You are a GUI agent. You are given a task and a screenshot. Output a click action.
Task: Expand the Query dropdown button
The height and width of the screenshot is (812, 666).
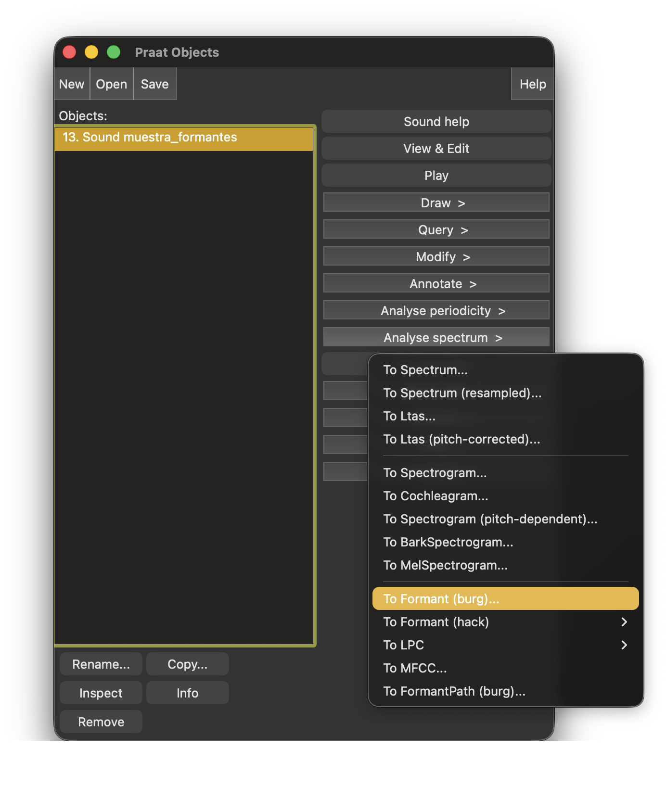[436, 229]
